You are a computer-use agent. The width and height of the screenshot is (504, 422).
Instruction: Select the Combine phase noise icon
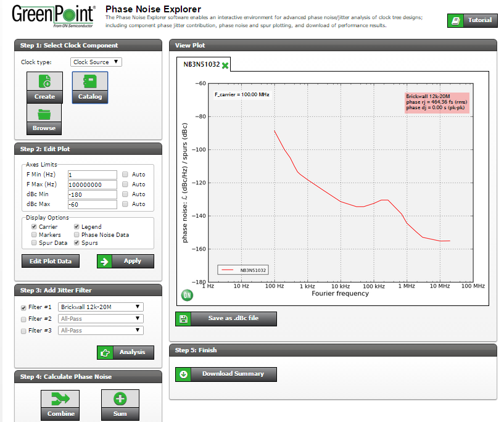click(x=60, y=400)
